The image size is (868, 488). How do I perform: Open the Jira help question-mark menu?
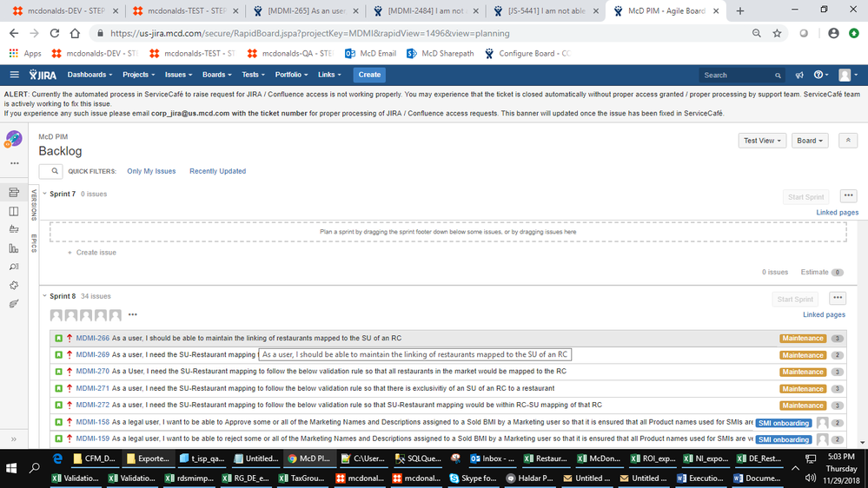[820, 75]
